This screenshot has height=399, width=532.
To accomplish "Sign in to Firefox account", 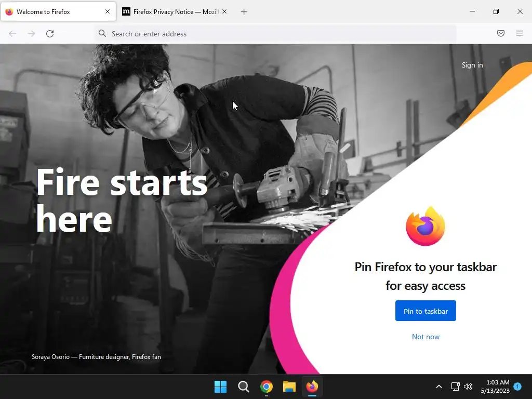I will point(472,65).
